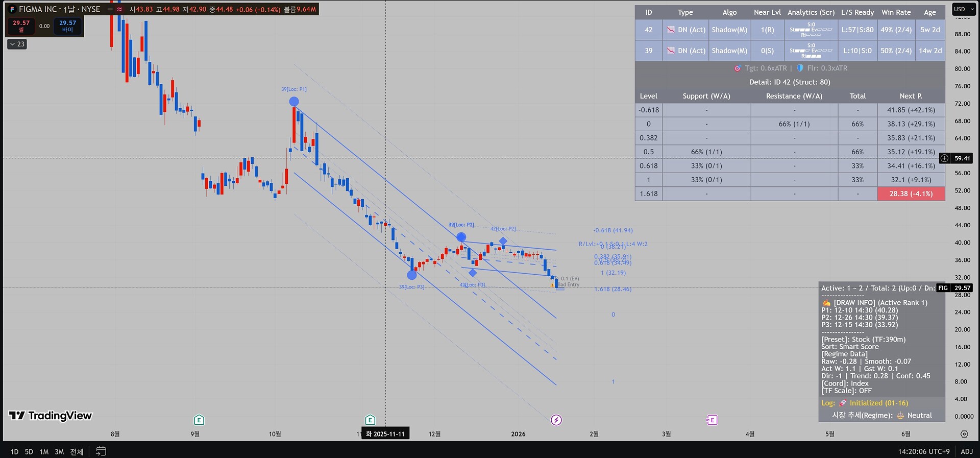
Task: Open the USD currency dropdown
Action: pyautogui.click(x=964, y=9)
